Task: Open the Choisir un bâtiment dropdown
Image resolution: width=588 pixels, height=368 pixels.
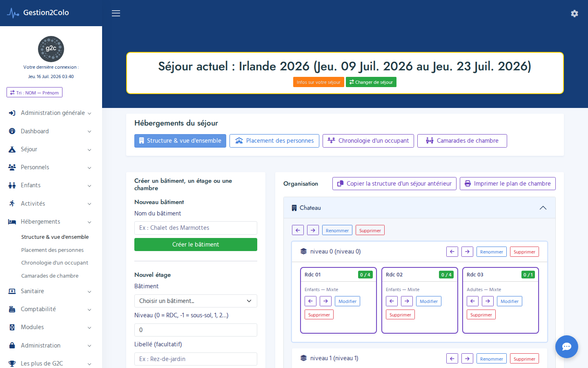Action: click(x=196, y=301)
